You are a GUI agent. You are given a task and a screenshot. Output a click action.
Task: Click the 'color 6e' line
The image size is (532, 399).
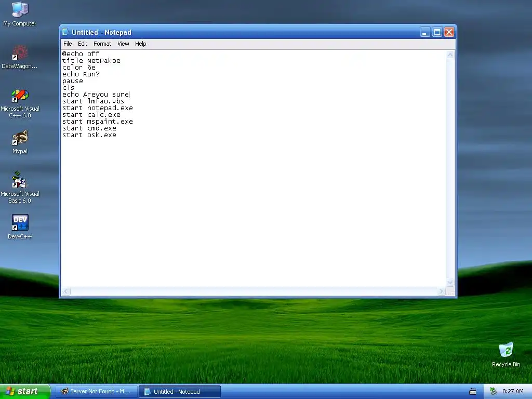(79, 68)
